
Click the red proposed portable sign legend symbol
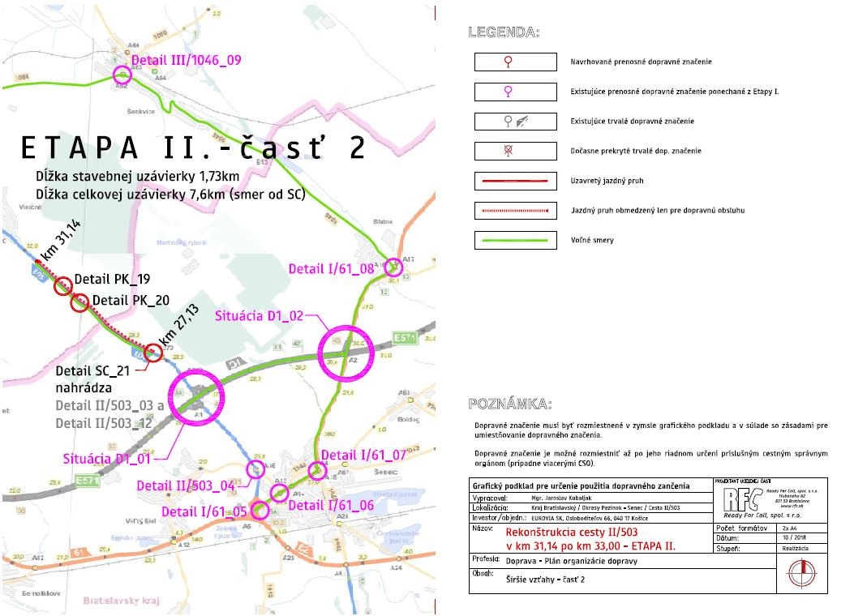click(516, 62)
